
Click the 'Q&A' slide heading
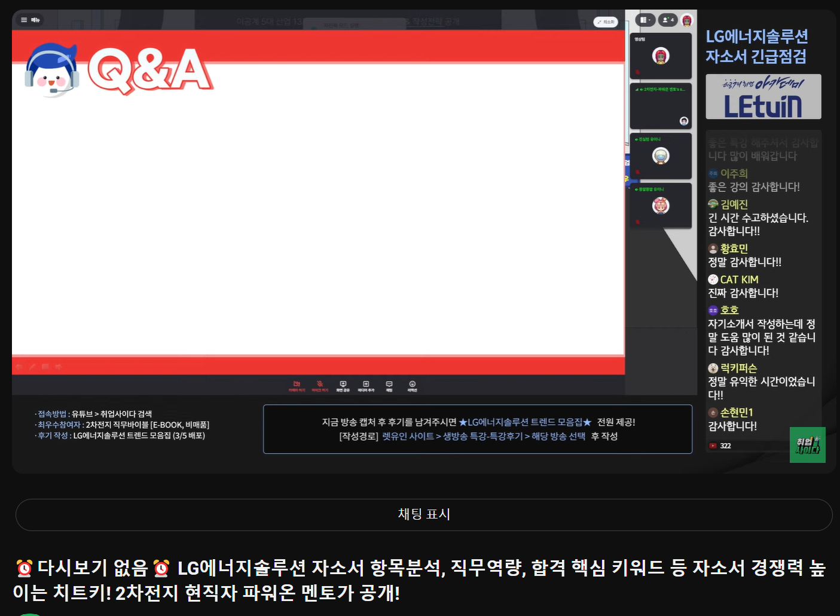click(x=150, y=71)
